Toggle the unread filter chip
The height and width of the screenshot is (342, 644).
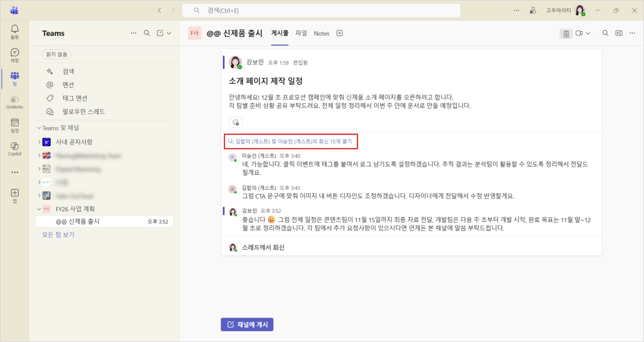tap(57, 54)
